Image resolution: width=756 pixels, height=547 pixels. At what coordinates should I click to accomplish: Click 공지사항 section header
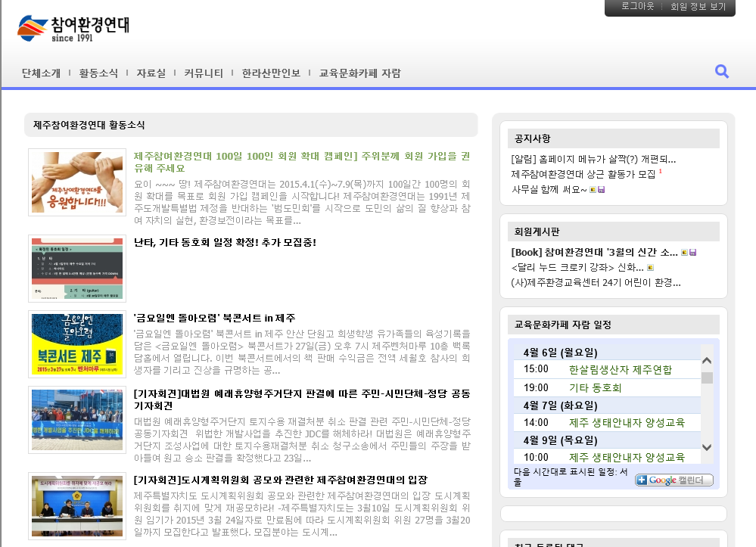tap(613, 138)
